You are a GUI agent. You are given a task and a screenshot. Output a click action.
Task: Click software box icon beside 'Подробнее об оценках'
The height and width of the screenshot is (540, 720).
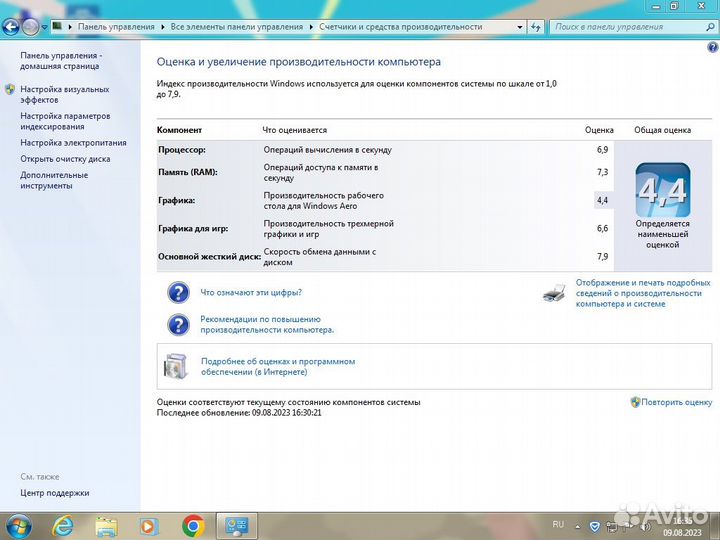176,366
